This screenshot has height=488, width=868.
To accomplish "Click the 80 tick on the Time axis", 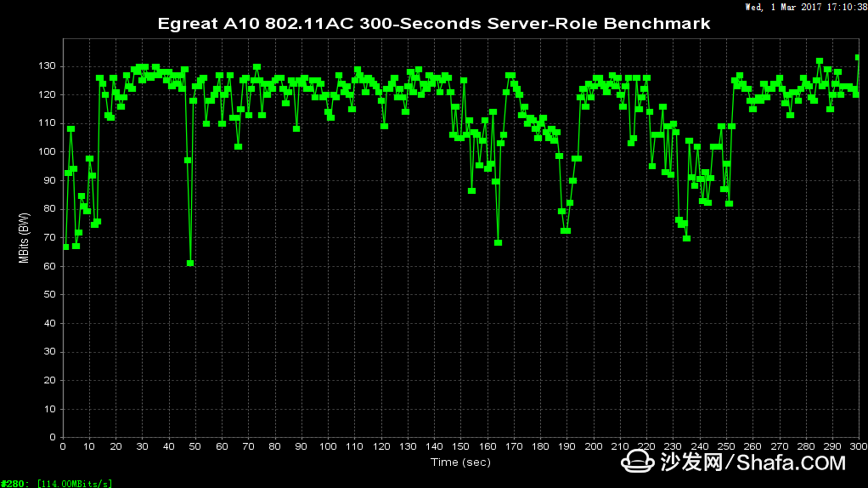I will (x=275, y=446).
